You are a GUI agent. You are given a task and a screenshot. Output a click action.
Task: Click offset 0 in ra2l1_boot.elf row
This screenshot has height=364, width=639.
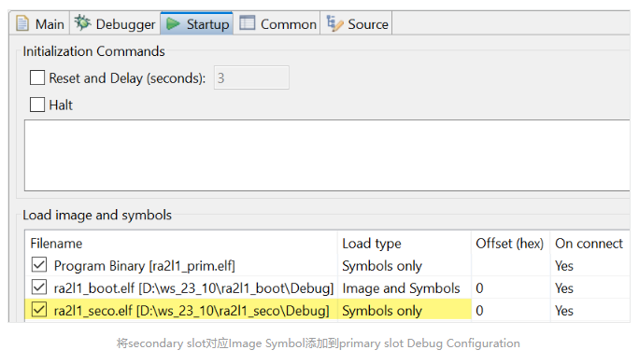[x=479, y=288]
